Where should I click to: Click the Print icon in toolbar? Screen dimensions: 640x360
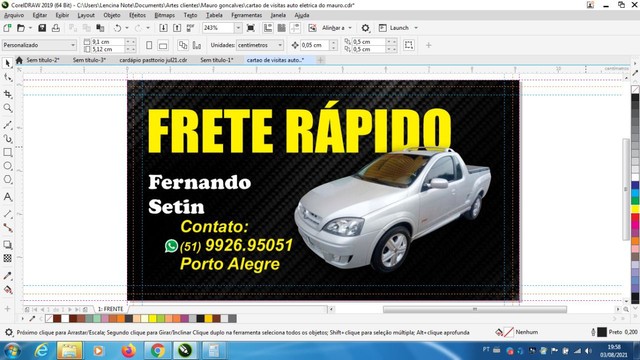(56, 28)
